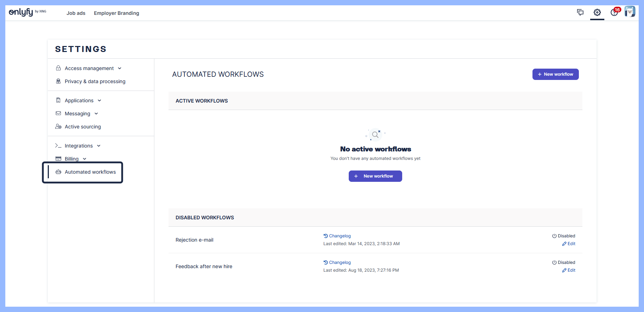Screen dimensions: 644x312
Task: Open the settings gear icon
Action: tap(597, 12)
